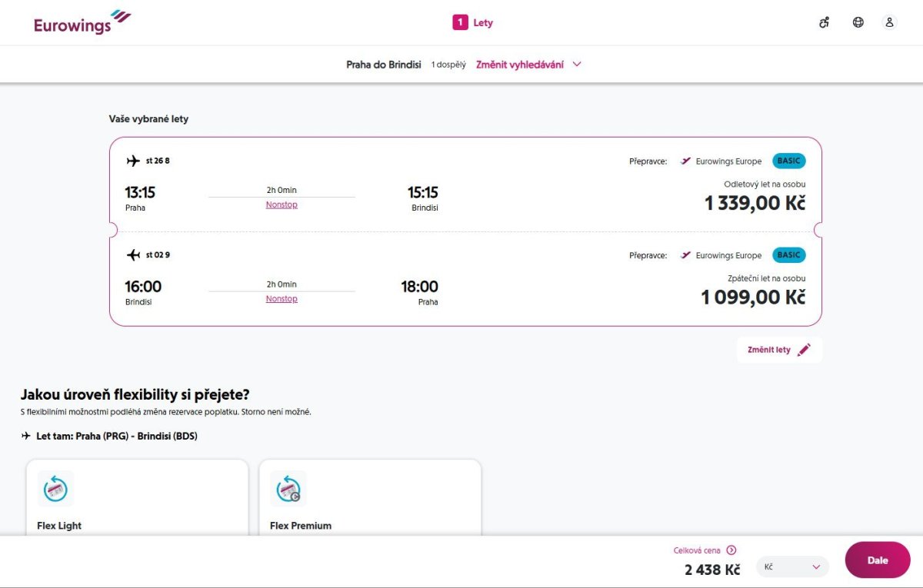
Task: Click the pencil edit icon beside Změnit lety
Action: coord(804,350)
